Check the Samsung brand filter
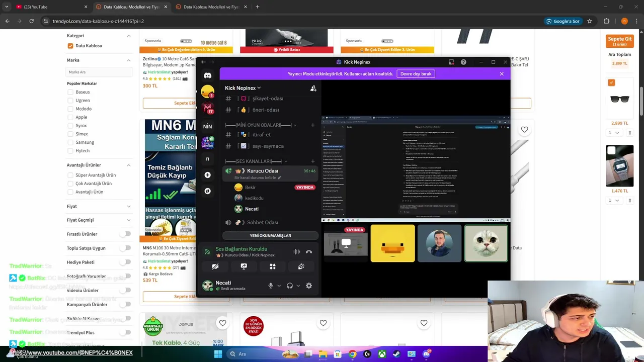The width and height of the screenshot is (644, 362). [x=70, y=142]
